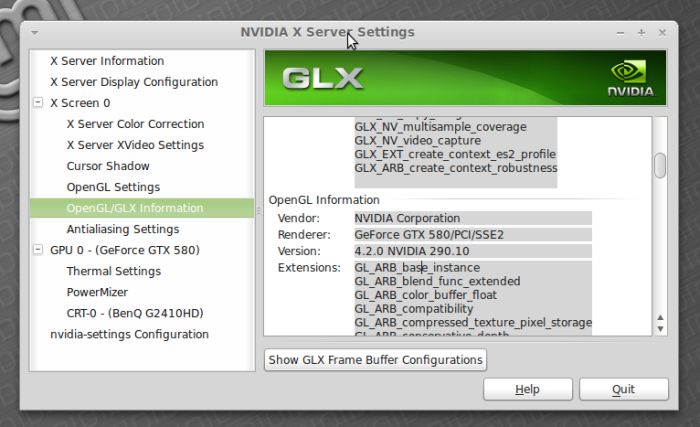Click GLX_NV_video_capture text
Image resolution: width=700 pixels, height=427 pixels.
(417, 140)
